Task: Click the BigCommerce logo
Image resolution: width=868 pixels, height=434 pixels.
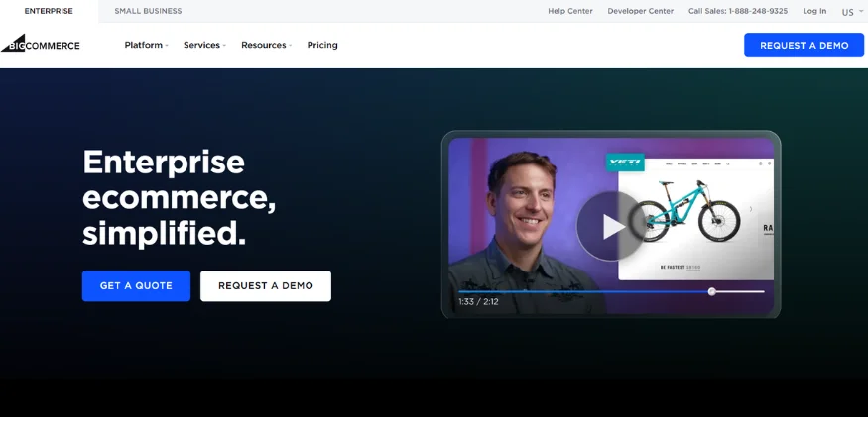Action: tap(41, 44)
